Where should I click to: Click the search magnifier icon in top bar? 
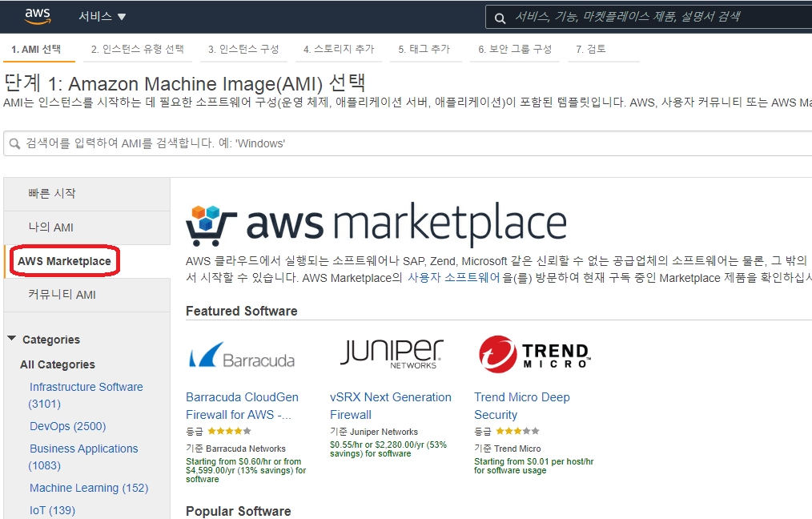(500, 18)
